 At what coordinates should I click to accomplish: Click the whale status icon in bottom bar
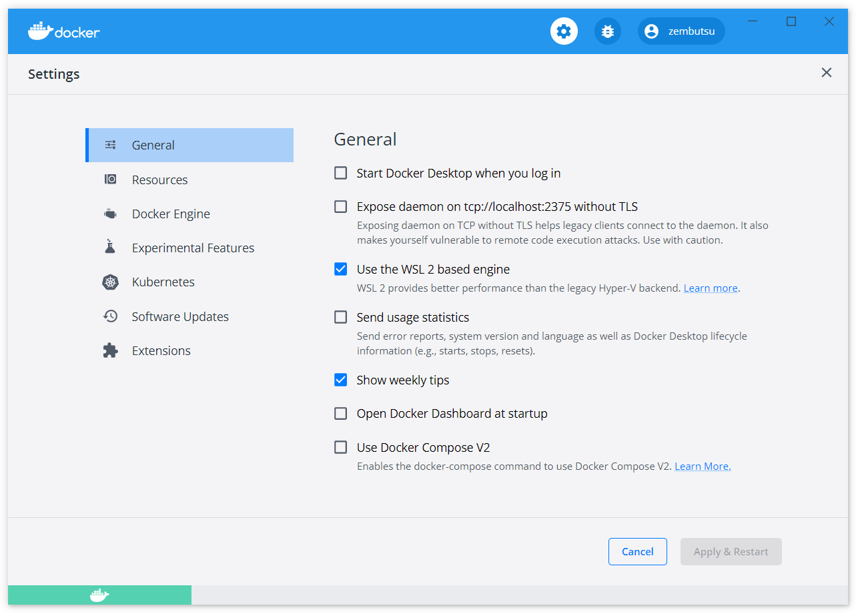click(x=99, y=595)
